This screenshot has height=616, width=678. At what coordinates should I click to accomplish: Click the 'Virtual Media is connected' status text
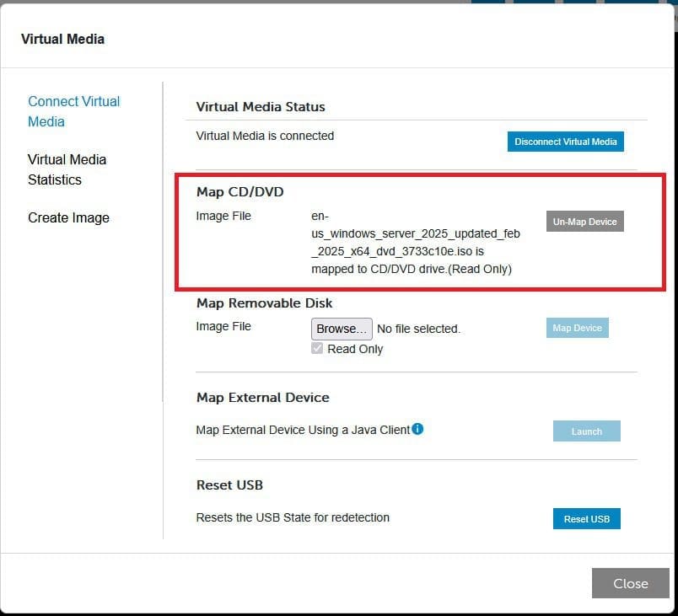[x=265, y=136]
